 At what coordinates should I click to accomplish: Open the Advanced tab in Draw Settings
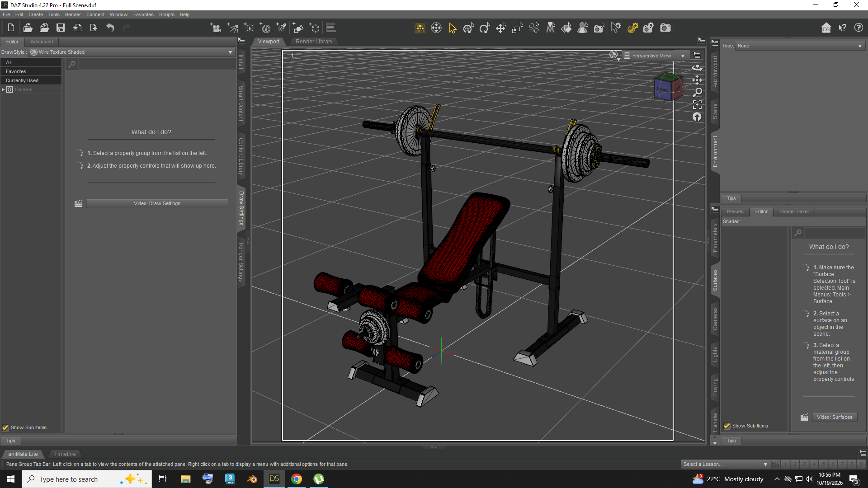point(42,42)
